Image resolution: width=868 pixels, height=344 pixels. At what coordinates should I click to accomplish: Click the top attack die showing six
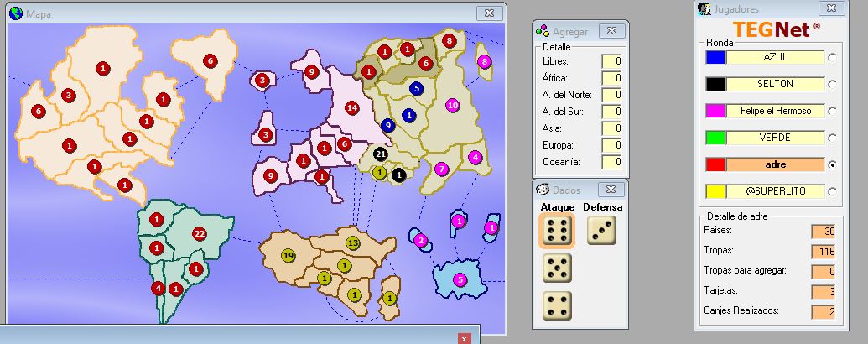pyautogui.click(x=554, y=231)
